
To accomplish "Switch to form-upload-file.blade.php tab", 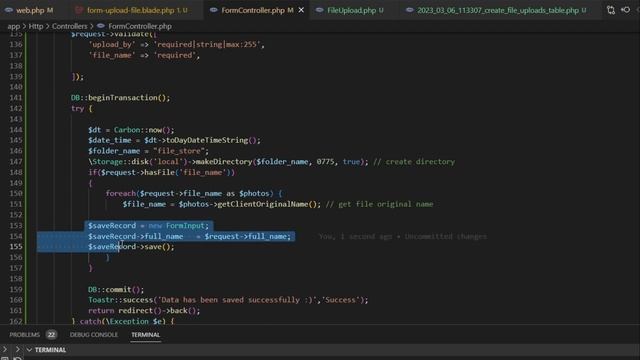I will pos(131,10).
